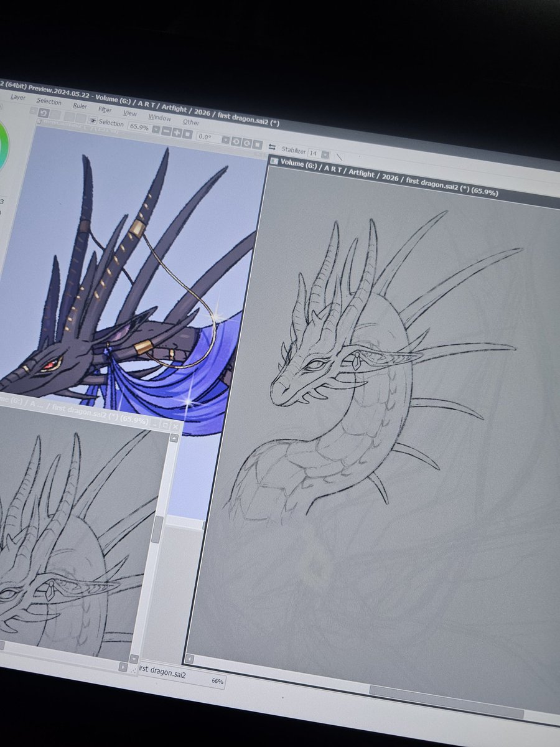Close the small lower-left canvas window

coord(175,427)
